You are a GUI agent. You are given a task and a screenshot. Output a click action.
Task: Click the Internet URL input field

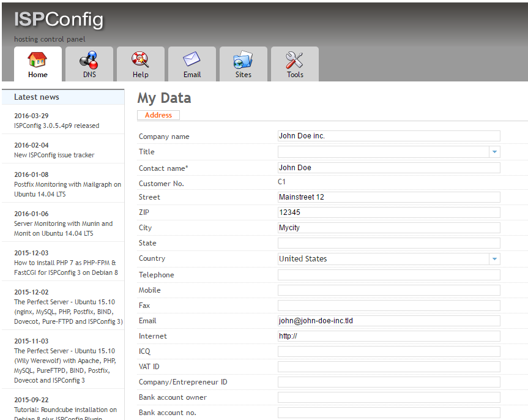(x=389, y=336)
